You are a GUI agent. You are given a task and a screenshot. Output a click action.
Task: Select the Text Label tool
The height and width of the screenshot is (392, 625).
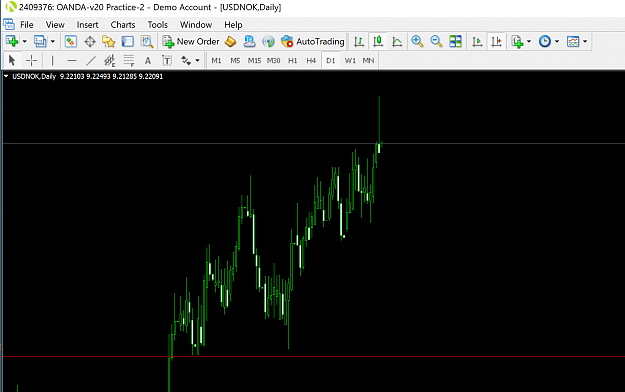[x=167, y=61]
